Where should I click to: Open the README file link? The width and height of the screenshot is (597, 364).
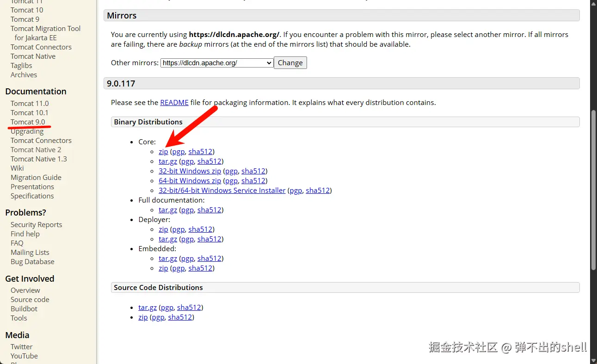click(x=174, y=103)
